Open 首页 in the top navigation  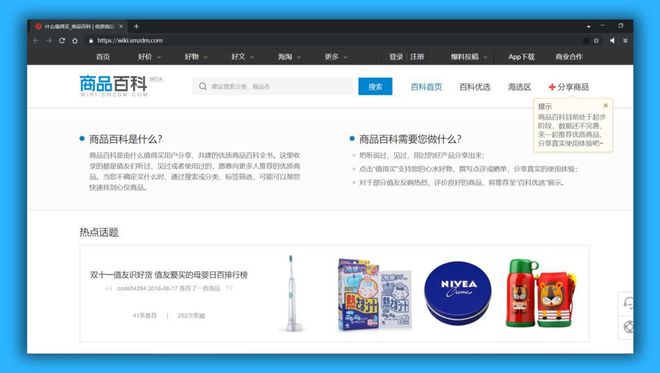coord(103,56)
